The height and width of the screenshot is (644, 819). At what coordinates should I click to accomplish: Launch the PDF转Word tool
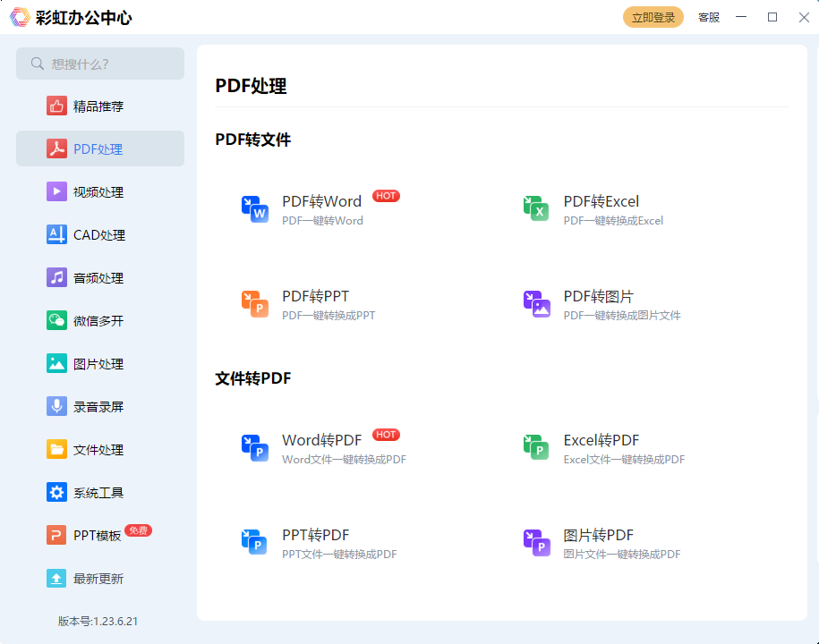(x=321, y=201)
